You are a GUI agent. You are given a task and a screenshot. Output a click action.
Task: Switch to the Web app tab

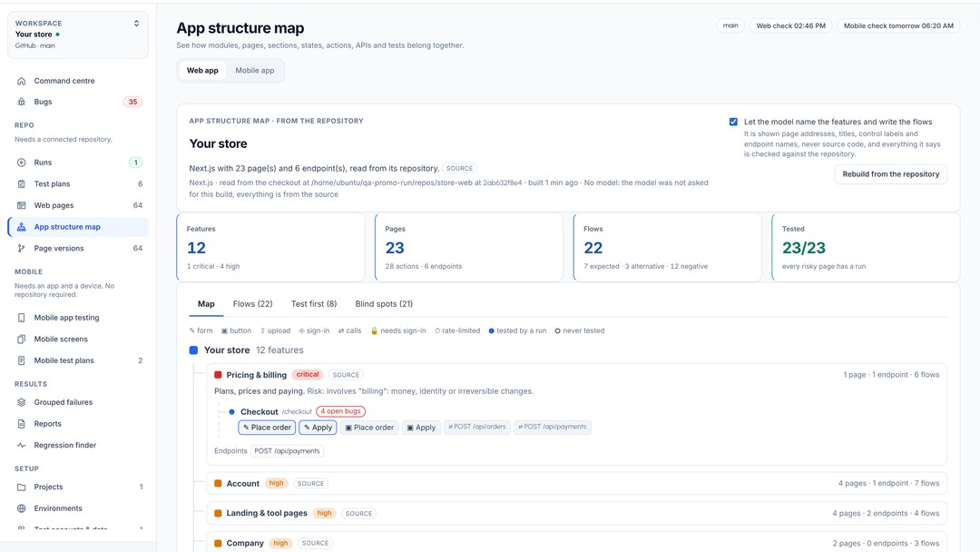click(202, 71)
